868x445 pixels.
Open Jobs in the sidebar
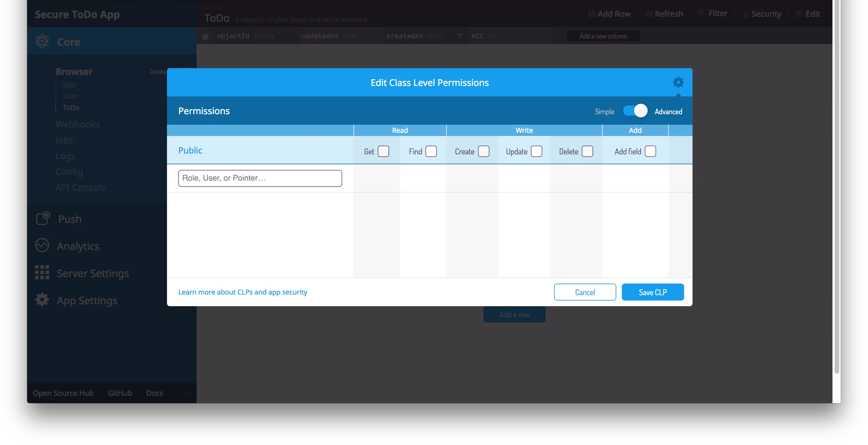pos(64,140)
